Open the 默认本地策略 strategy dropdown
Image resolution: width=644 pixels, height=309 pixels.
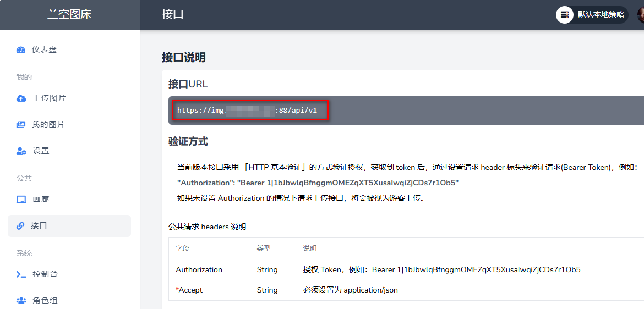pyautogui.click(x=600, y=15)
